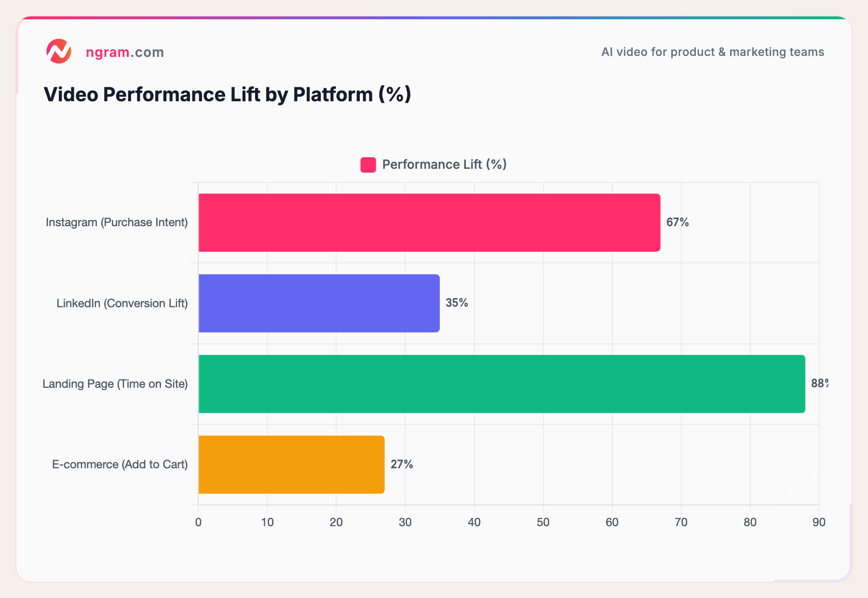Click the 88% data label

point(819,384)
